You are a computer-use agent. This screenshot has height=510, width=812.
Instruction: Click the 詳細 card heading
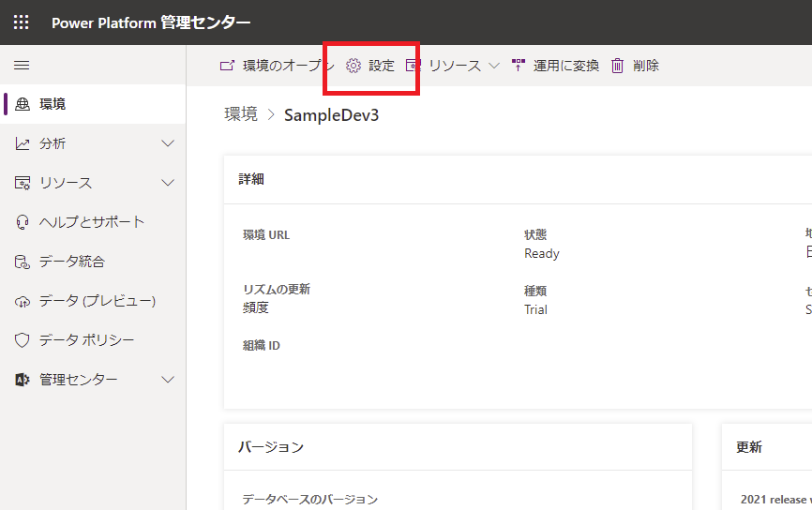click(251, 179)
